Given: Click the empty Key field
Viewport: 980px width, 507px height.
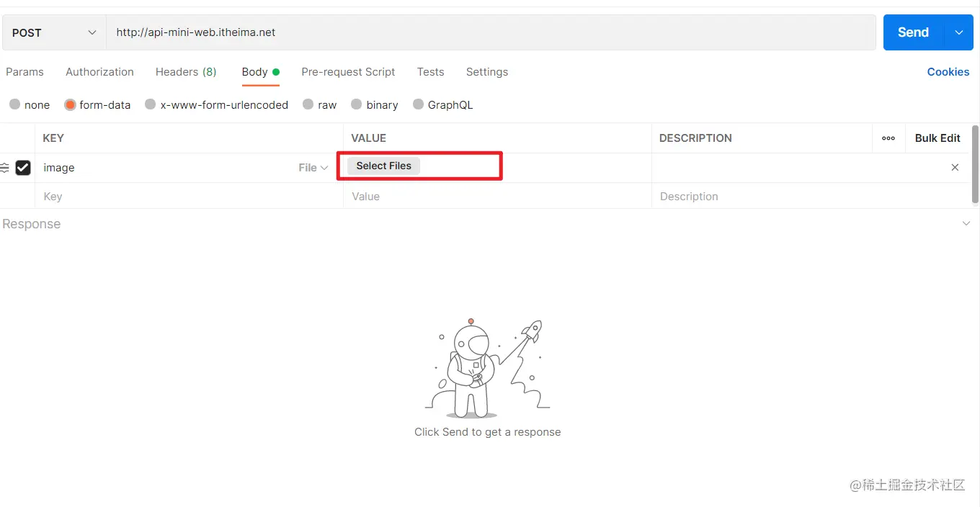Looking at the screenshot, I should click(189, 196).
